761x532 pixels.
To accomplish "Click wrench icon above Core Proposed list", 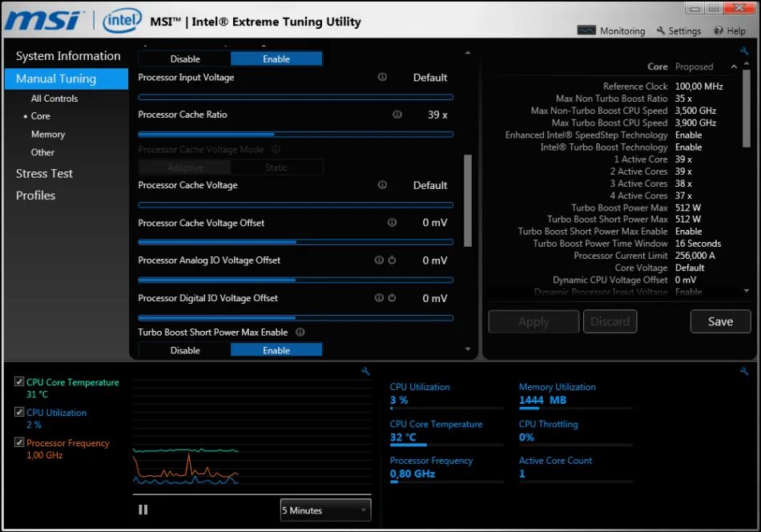I will pos(744,51).
